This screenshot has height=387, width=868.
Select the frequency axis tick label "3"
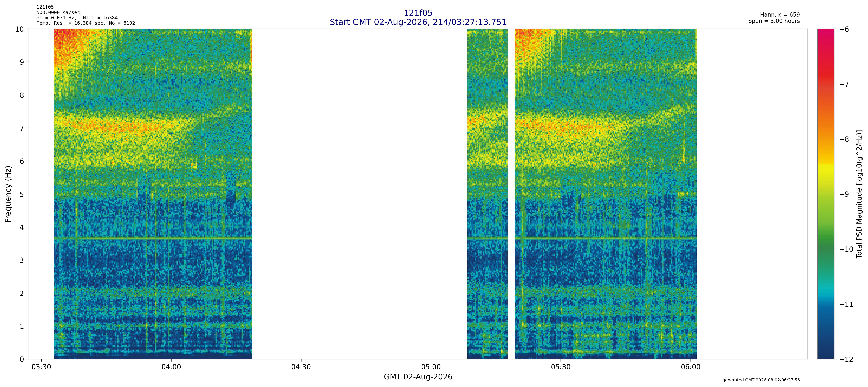click(22, 260)
